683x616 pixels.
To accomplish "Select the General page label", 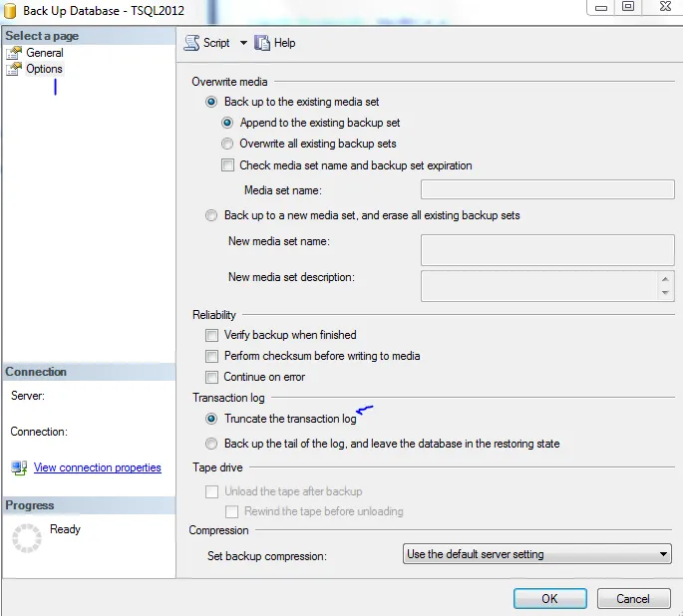I will [45, 53].
